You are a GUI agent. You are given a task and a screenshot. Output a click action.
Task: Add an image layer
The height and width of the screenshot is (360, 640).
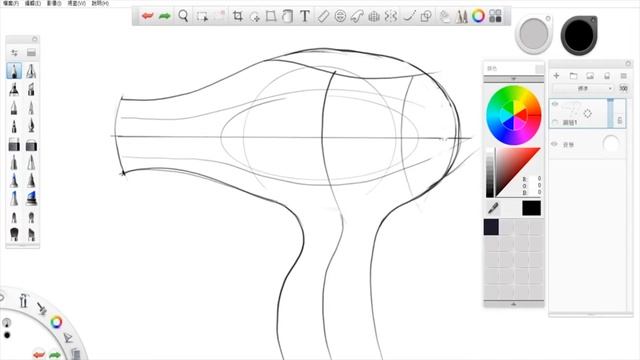[x=590, y=76]
